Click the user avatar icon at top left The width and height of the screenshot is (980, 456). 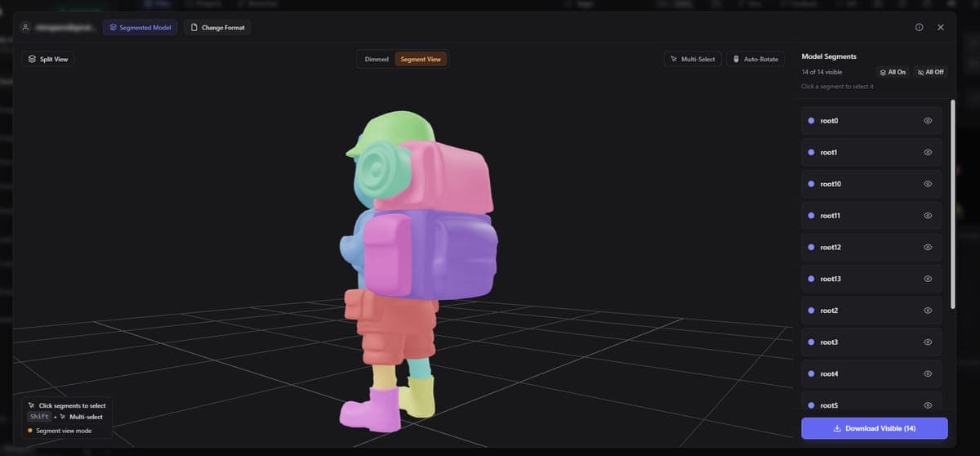coord(26,28)
